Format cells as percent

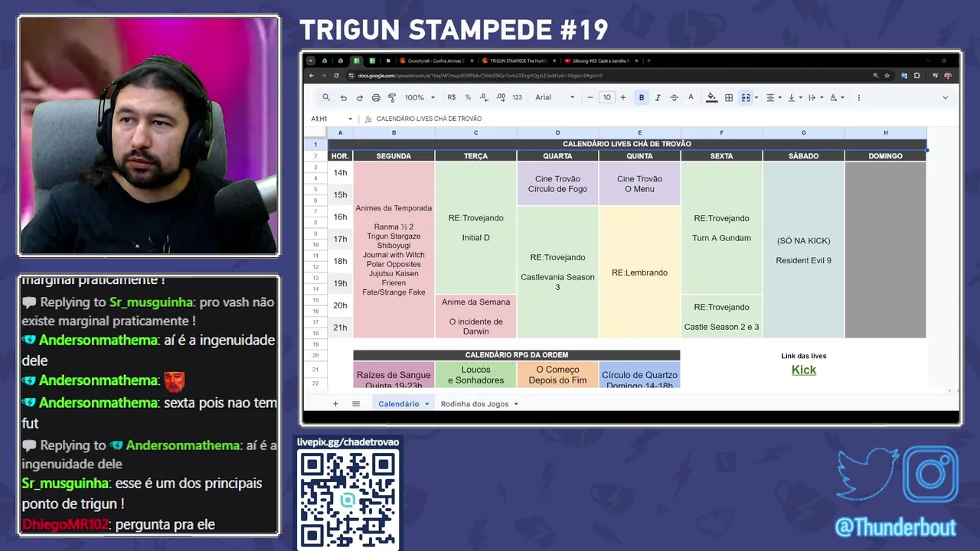coord(468,97)
